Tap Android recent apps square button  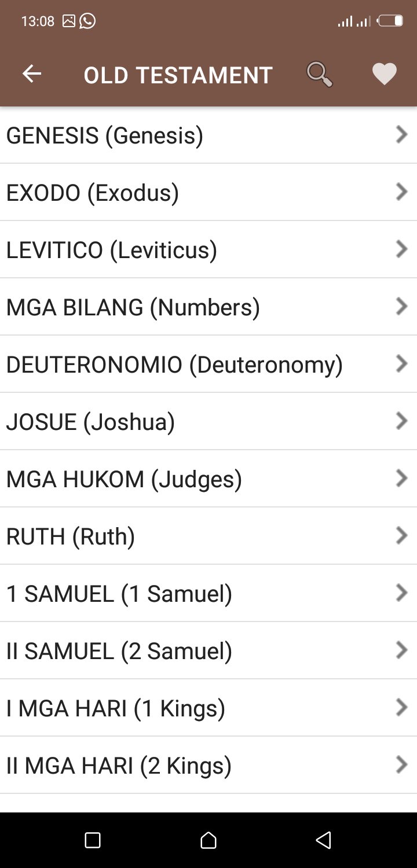[93, 840]
